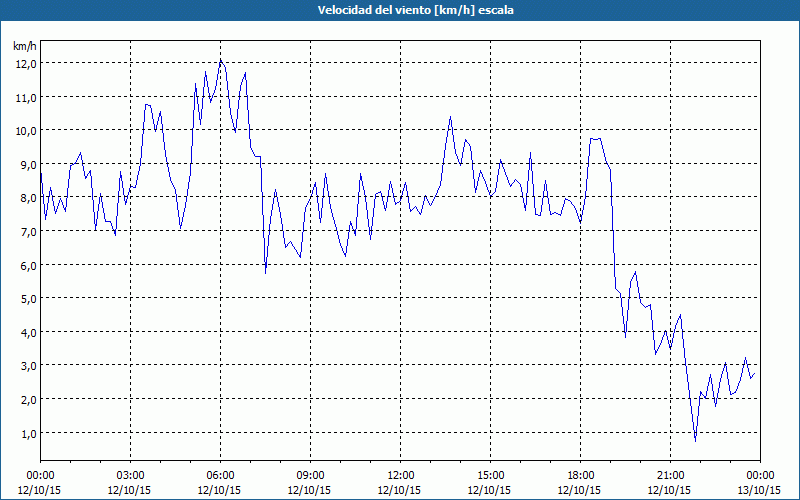
Task: Click the 11,0 y-axis value
Action: click(26, 97)
